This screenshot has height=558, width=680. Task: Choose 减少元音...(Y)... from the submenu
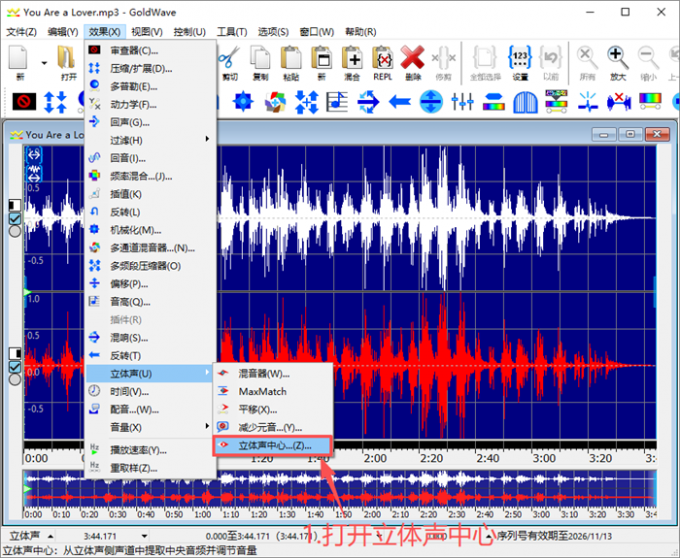click(x=272, y=427)
